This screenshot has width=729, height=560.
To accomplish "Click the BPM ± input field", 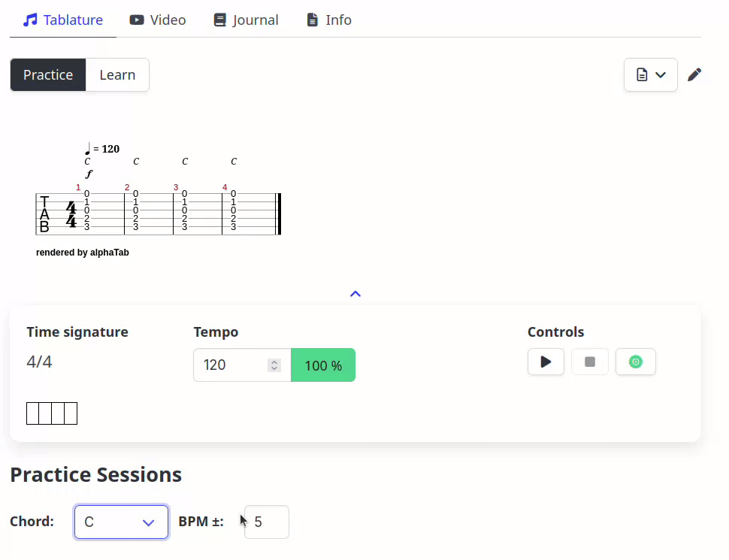I will pyautogui.click(x=265, y=521).
